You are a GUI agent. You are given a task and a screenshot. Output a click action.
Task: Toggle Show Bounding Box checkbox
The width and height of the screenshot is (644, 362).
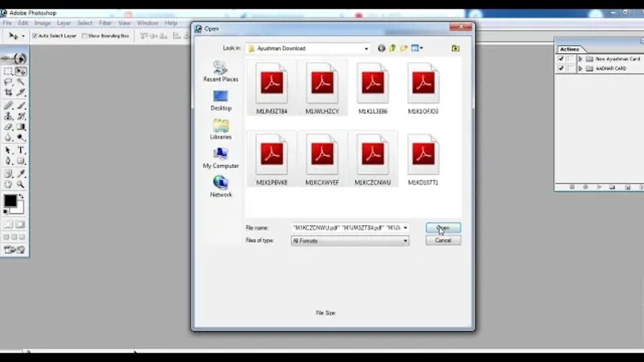85,36
